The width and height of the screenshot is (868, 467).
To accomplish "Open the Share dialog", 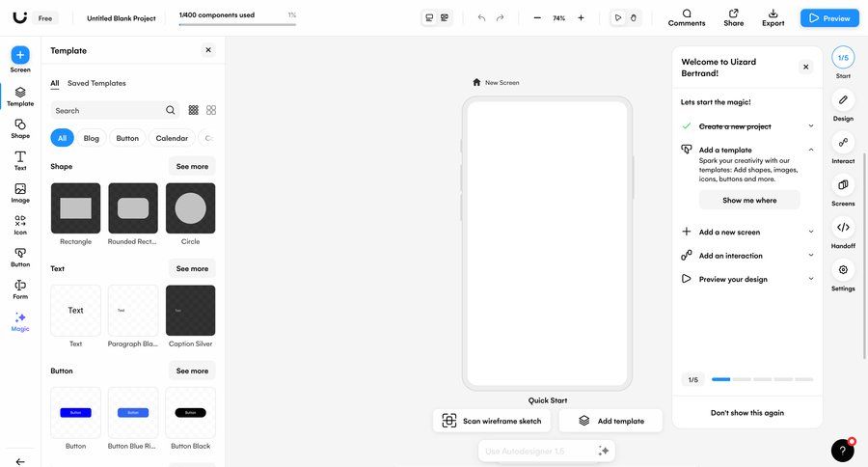I will pos(734,17).
